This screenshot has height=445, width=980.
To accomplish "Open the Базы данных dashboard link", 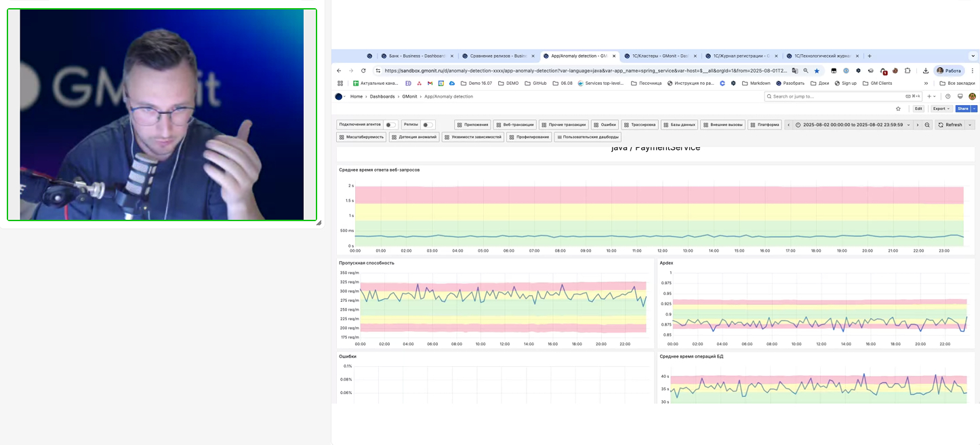I will coord(680,125).
